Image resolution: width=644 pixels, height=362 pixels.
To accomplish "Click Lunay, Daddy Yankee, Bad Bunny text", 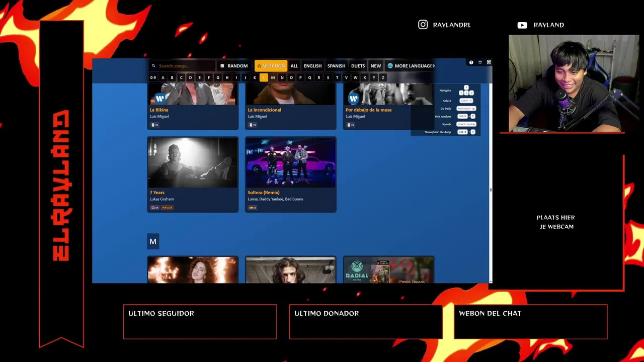I will click(x=275, y=199).
